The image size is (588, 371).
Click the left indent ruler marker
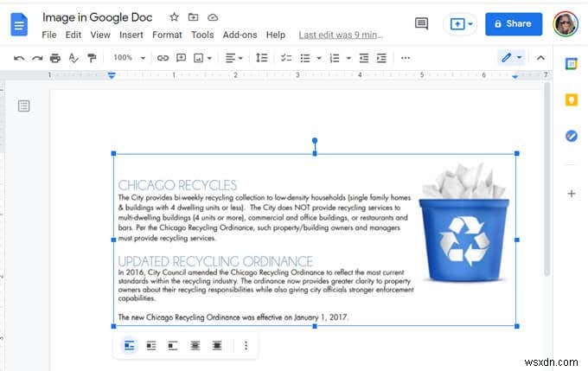pos(111,75)
